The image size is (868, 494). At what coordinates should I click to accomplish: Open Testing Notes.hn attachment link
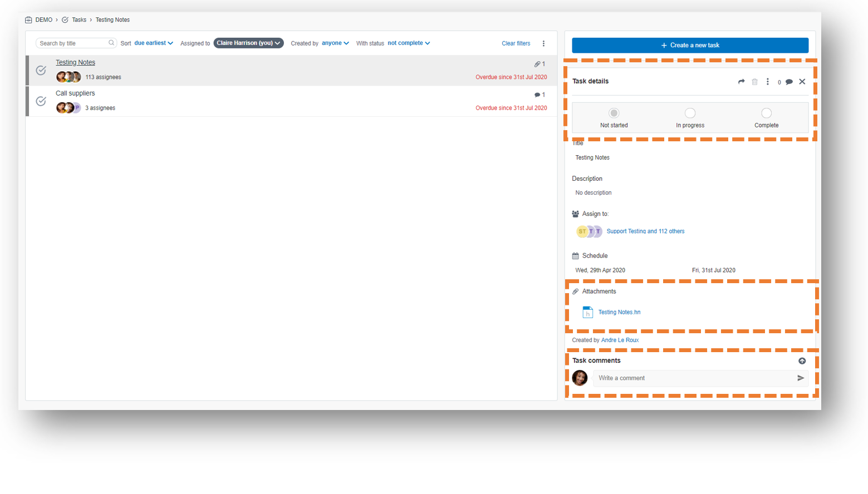pyautogui.click(x=619, y=312)
